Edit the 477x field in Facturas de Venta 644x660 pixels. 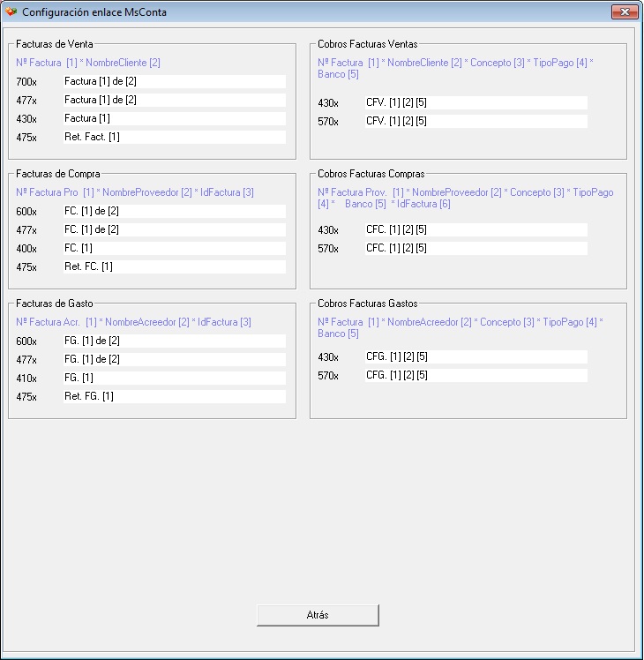point(175,100)
